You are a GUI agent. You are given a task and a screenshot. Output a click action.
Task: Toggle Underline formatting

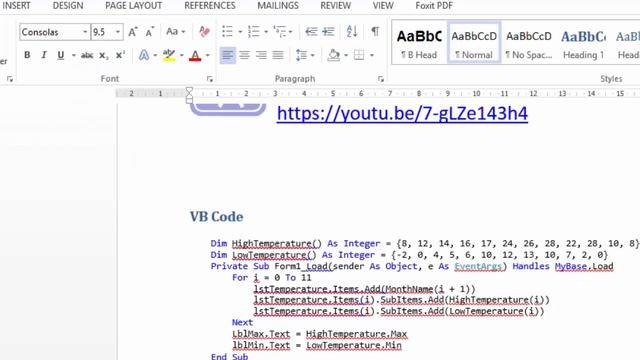coord(60,55)
